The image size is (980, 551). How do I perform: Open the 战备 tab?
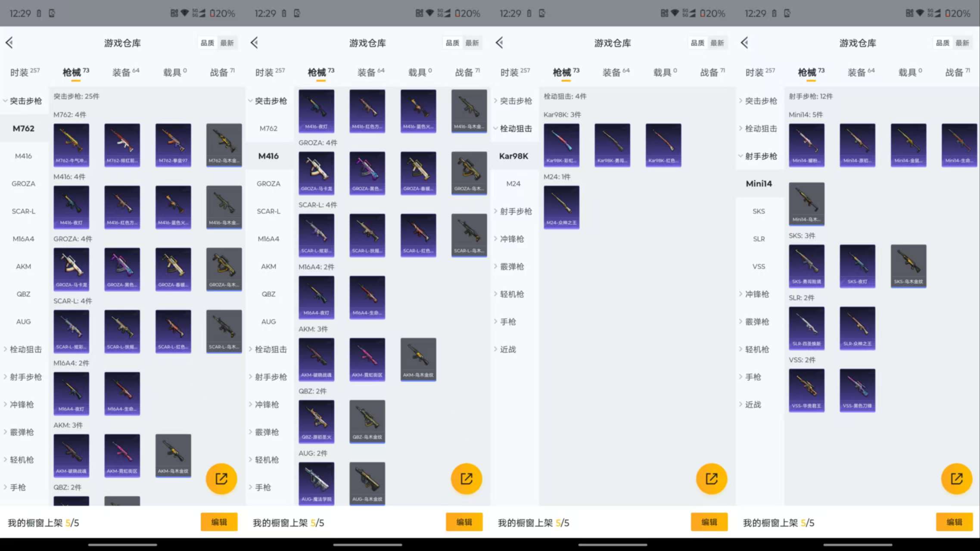point(221,72)
